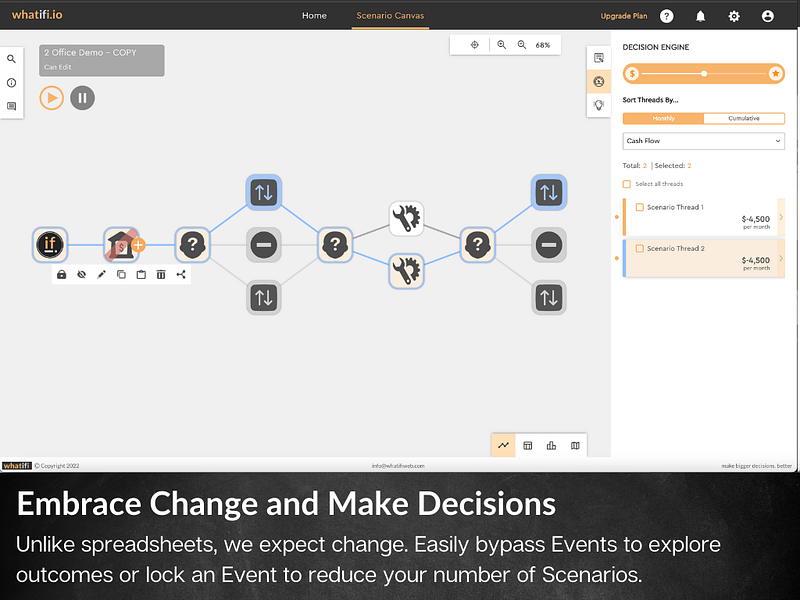Select the 'if' start node
800x600 pixels.
[50, 245]
